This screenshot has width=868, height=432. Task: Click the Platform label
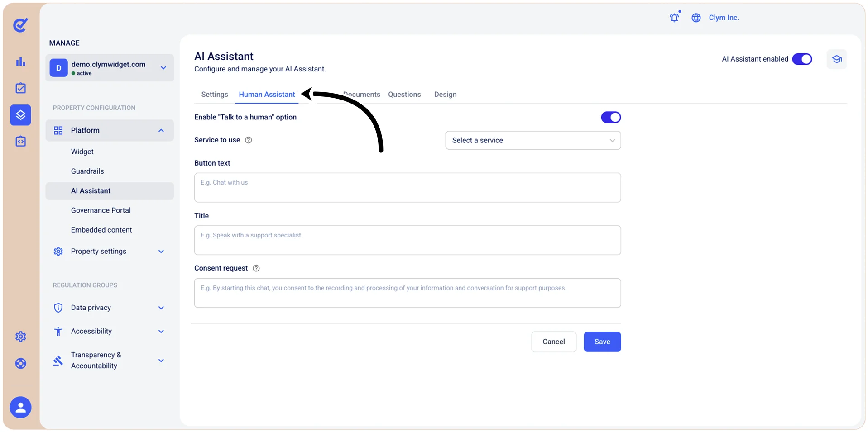point(85,131)
